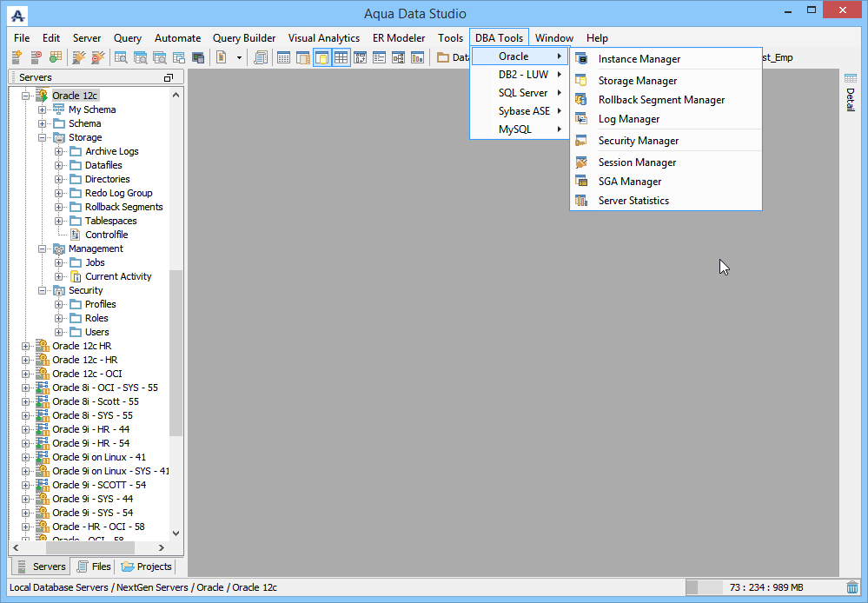Click the Roles folder icon
Viewport: 868px width, 603px height.
(x=76, y=318)
